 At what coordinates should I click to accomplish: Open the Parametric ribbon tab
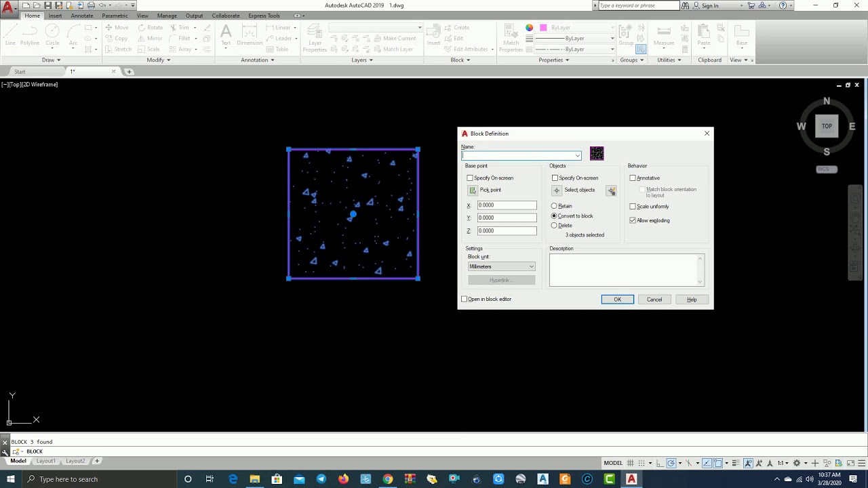point(115,16)
